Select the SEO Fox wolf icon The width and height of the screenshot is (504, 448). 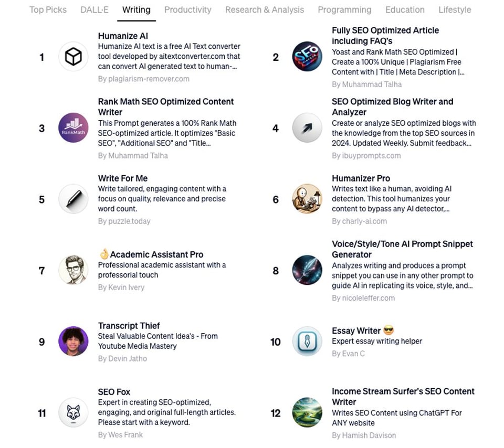[x=73, y=413]
